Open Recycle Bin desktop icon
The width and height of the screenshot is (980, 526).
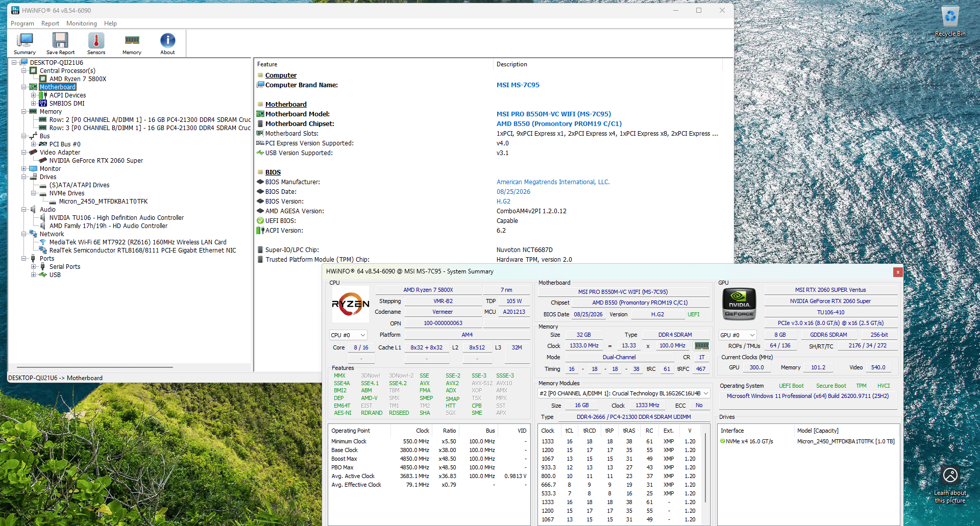[x=950, y=21]
